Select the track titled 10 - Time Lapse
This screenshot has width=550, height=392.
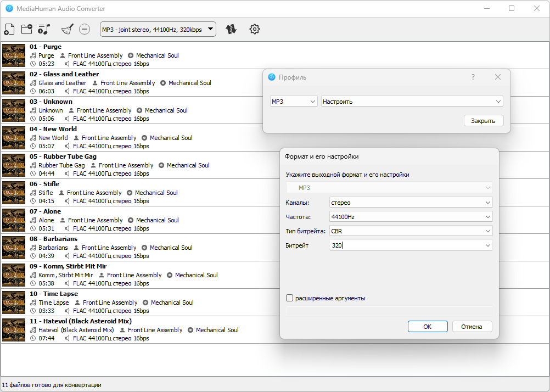click(x=54, y=293)
